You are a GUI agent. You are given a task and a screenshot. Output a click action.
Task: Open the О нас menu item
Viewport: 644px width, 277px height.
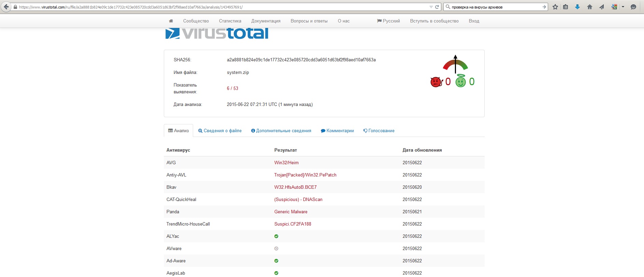coord(344,21)
